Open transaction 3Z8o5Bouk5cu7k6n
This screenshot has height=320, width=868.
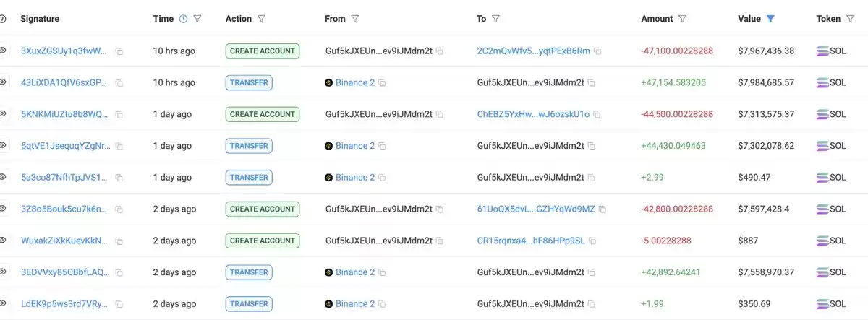(64, 209)
